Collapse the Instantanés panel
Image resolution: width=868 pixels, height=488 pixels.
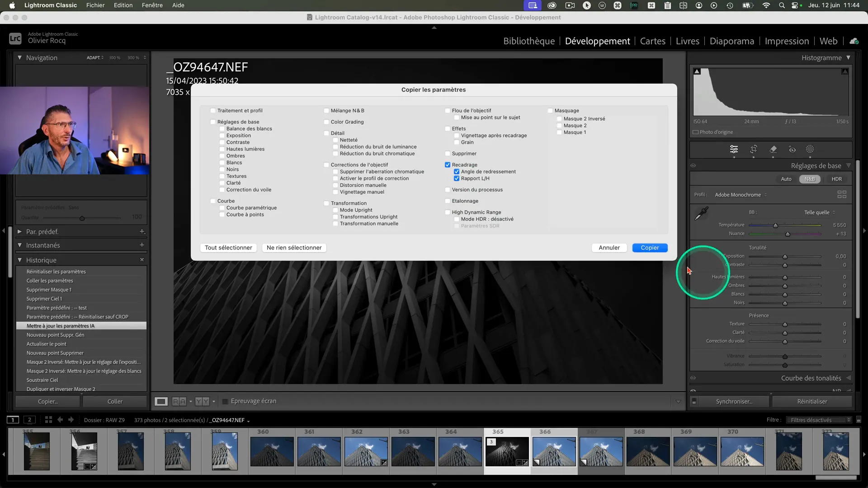tap(19, 245)
